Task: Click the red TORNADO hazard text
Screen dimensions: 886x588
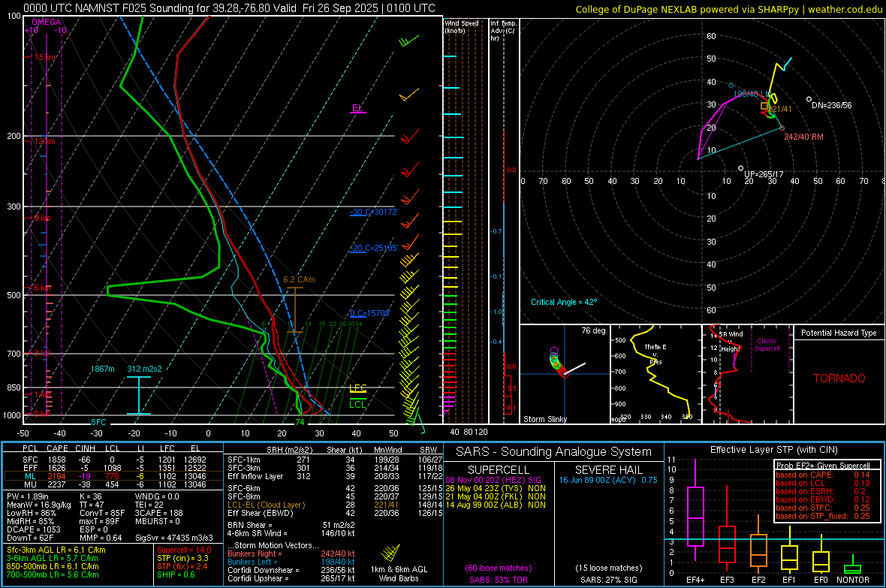Action: coord(839,378)
